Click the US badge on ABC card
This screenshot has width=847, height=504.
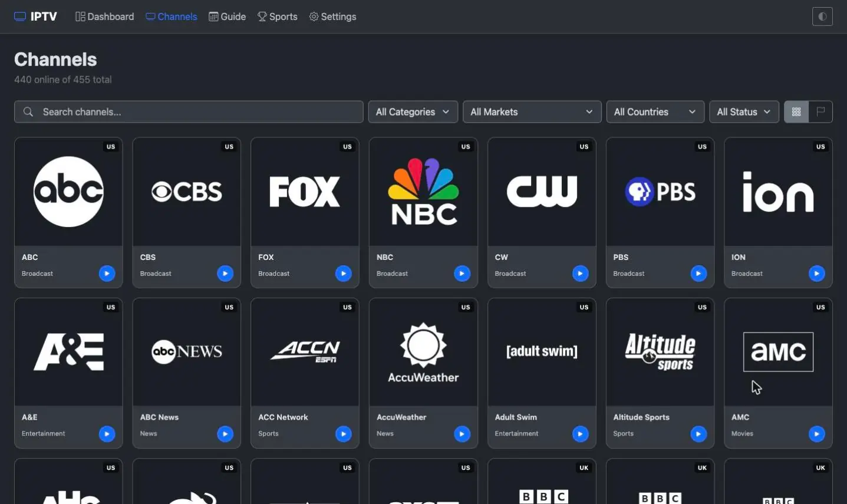[111, 147]
